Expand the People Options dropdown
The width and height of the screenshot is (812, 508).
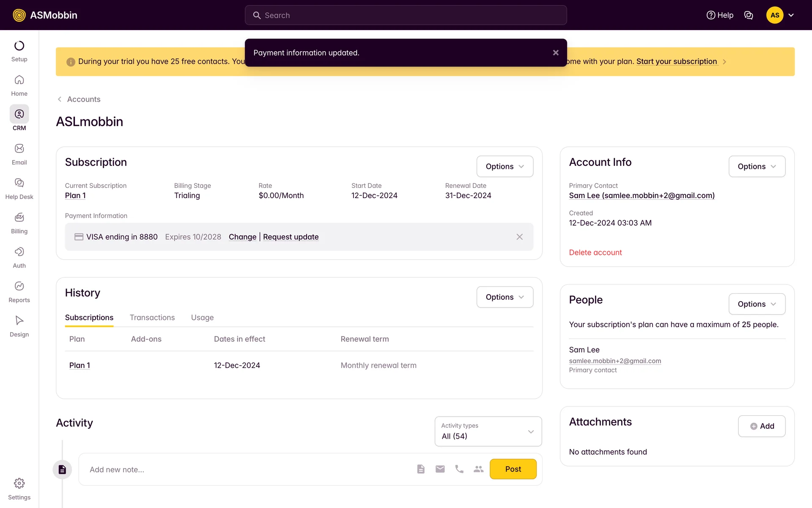(757, 304)
